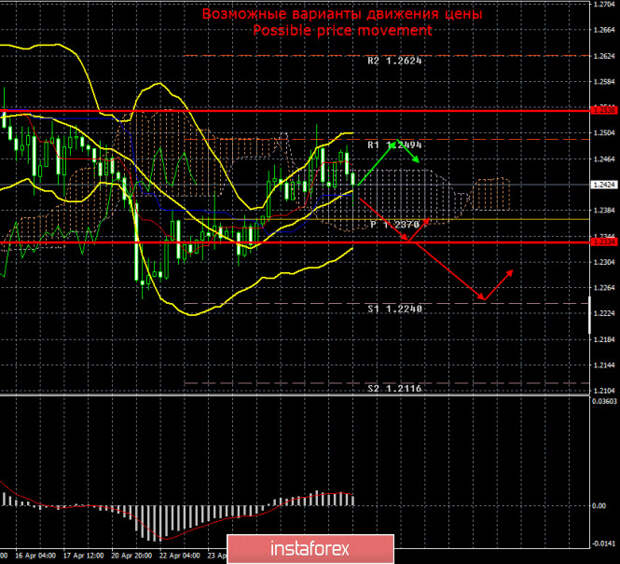Click the 1.2144 value on price axis

click(604, 365)
